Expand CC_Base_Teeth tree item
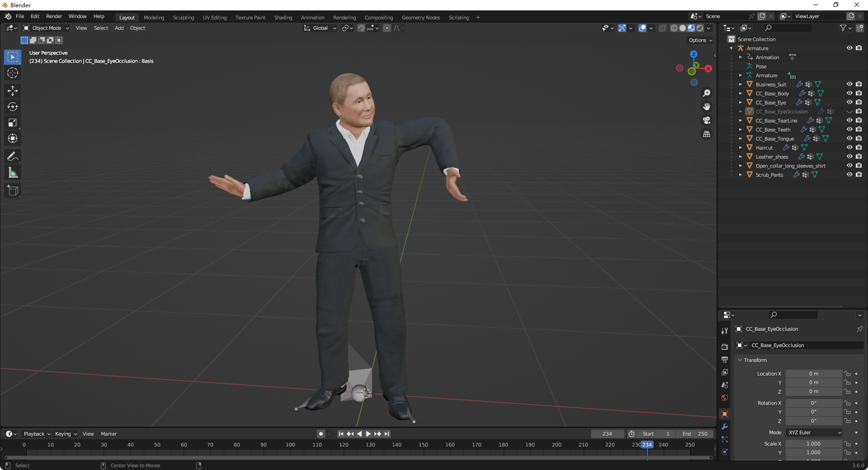This screenshot has height=470, width=868. coord(740,129)
